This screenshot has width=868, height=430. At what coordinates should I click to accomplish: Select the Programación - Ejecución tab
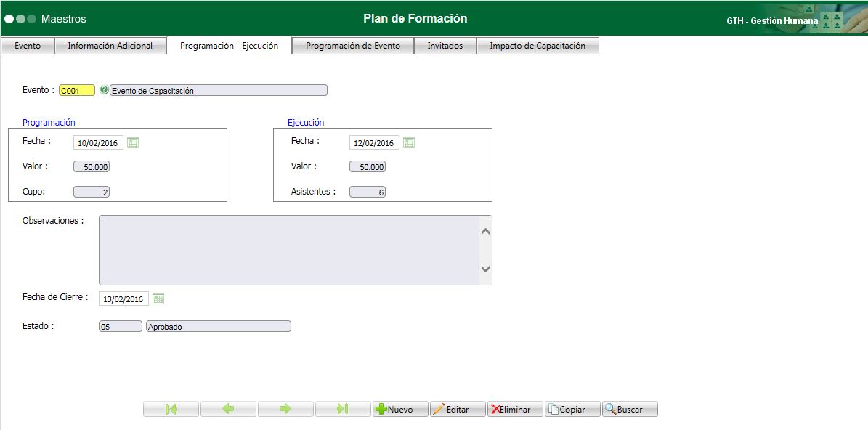coord(230,46)
